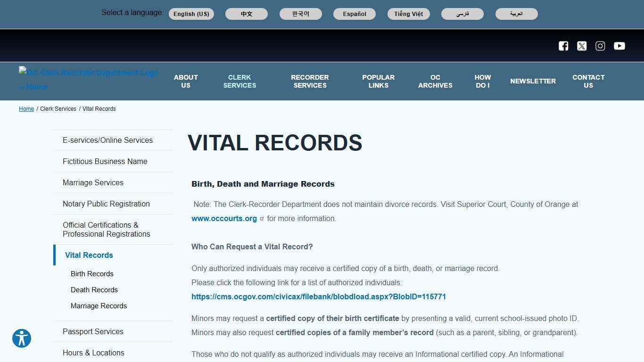
Task: Open the Clerk Services menu
Action: [x=239, y=81]
